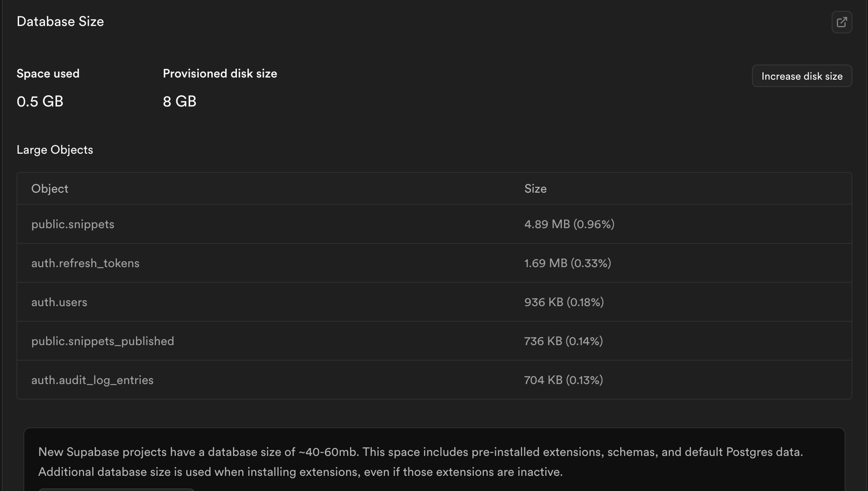The height and width of the screenshot is (491, 868).
Task: Select the Size column header
Action: point(535,189)
